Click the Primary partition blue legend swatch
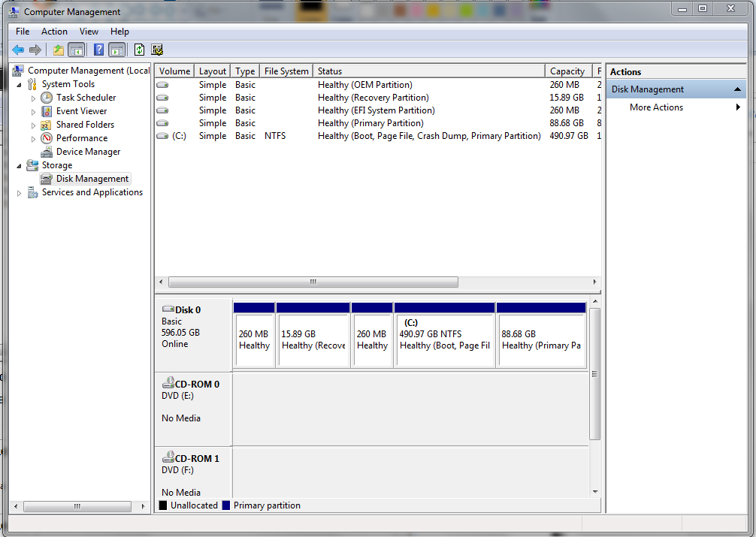The width and height of the screenshot is (756, 537). pyautogui.click(x=226, y=505)
